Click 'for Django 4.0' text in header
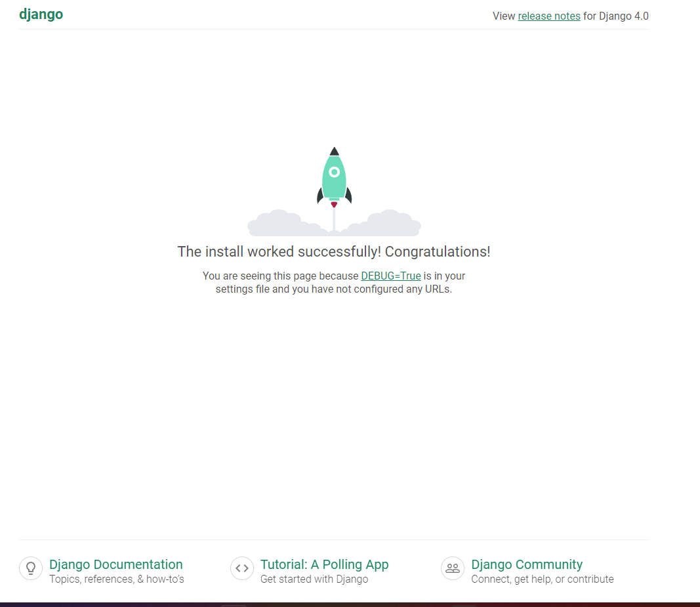 (615, 16)
